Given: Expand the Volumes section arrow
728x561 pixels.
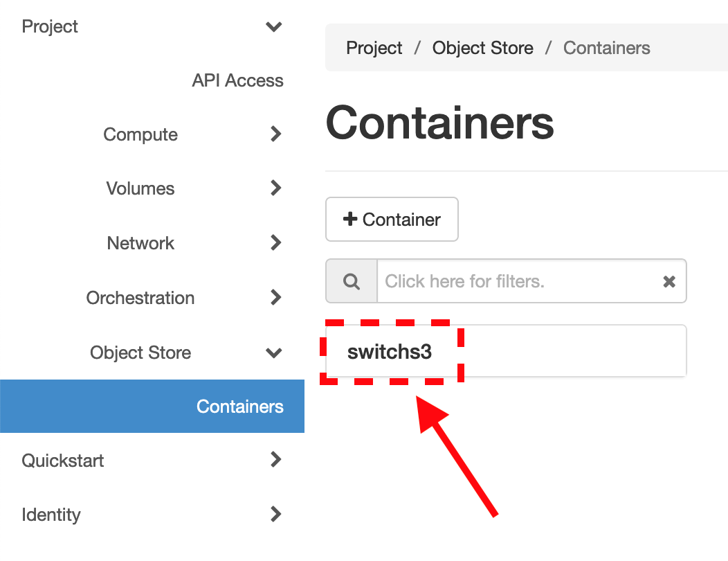Looking at the screenshot, I should coord(276,188).
